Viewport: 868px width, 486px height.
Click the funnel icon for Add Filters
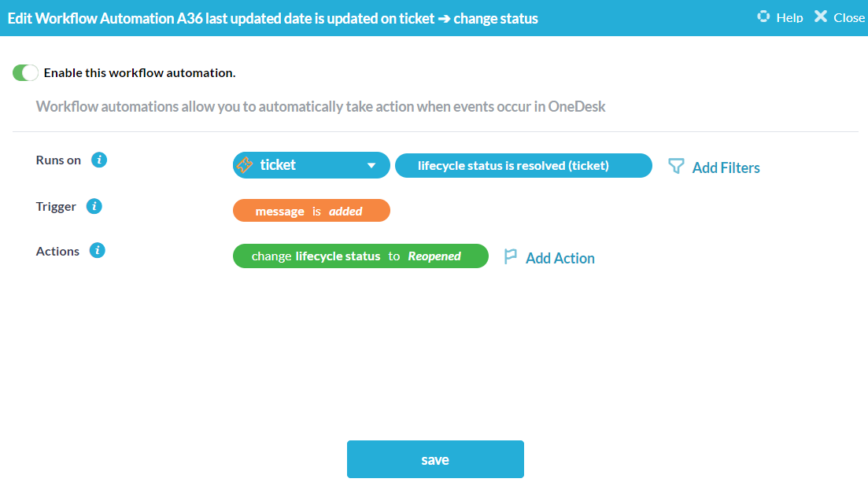(x=675, y=166)
